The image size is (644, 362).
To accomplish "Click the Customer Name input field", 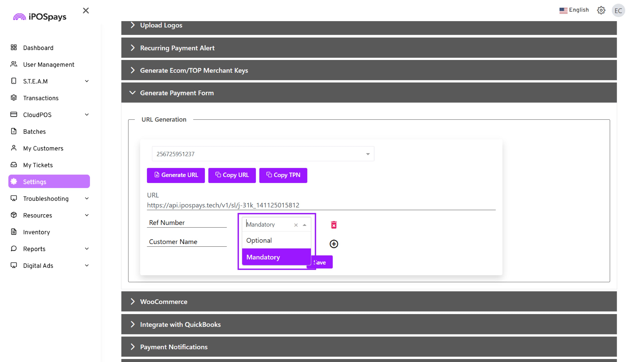I will pyautogui.click(x=186, y=242).
